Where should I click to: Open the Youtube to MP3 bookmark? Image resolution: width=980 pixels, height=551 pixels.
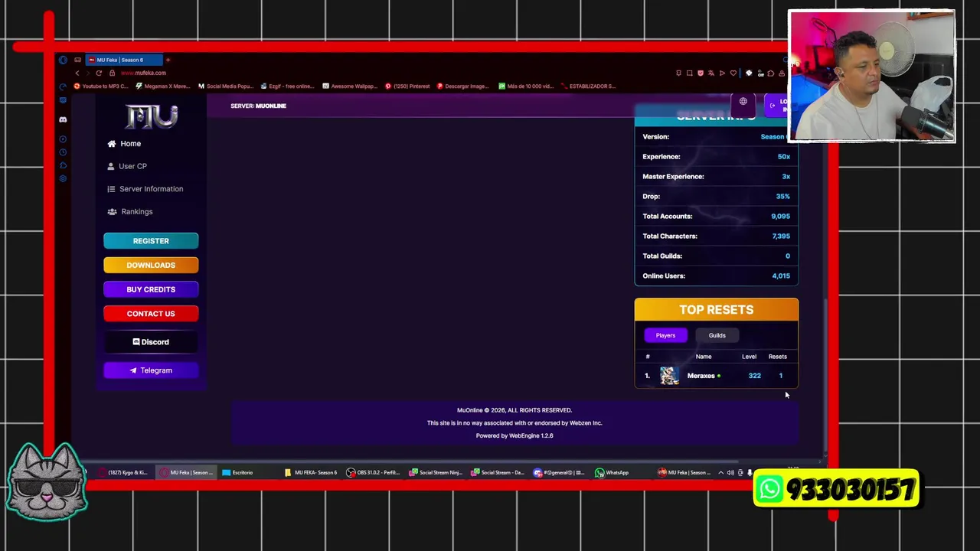click(x=101, y=86)
